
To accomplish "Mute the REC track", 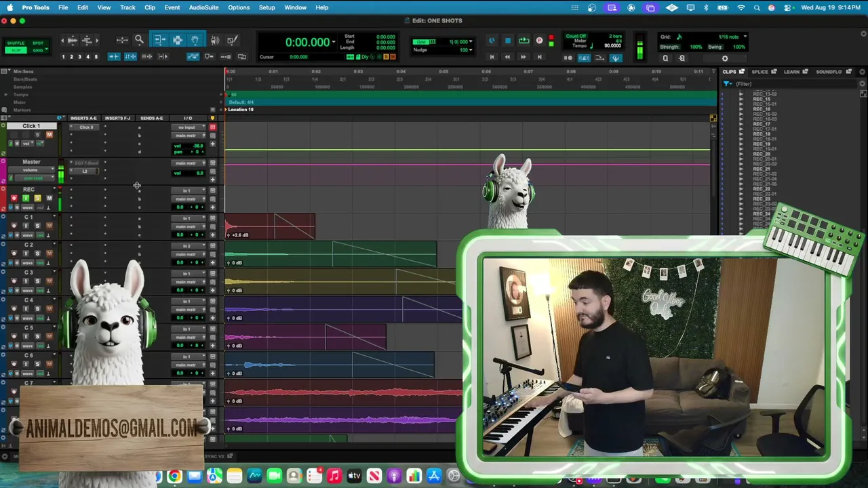I will coord(49,198).
